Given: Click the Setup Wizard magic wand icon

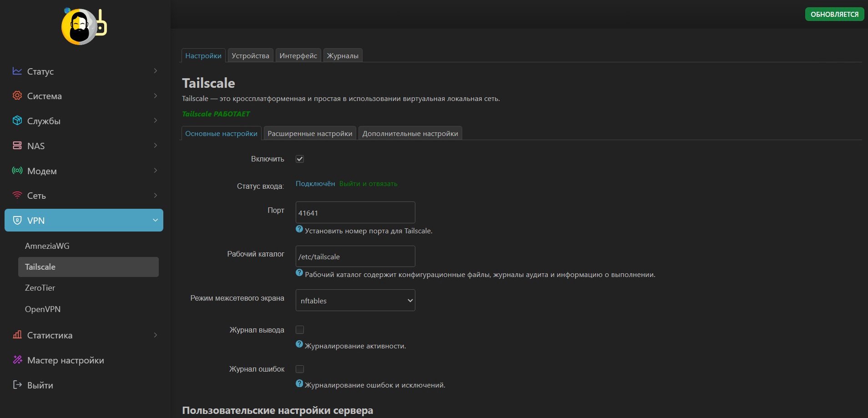Looking at the screenshot, I should point(17,360).
